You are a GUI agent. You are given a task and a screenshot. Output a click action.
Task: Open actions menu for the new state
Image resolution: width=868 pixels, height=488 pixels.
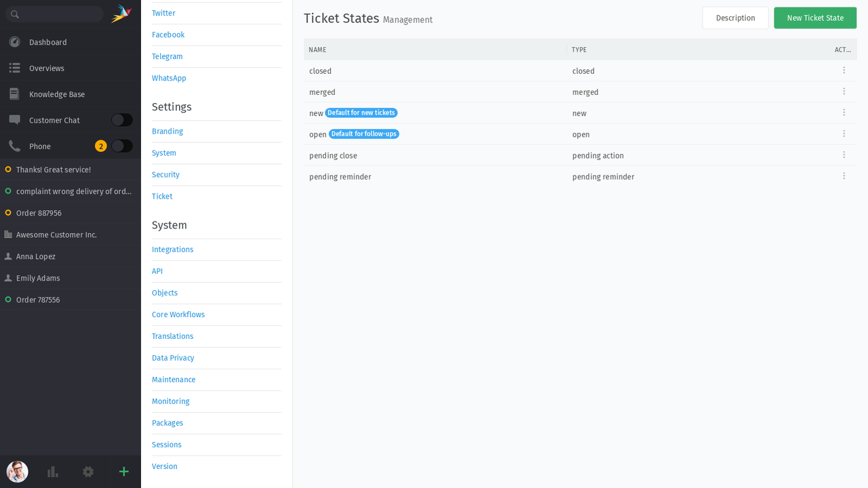844,113
